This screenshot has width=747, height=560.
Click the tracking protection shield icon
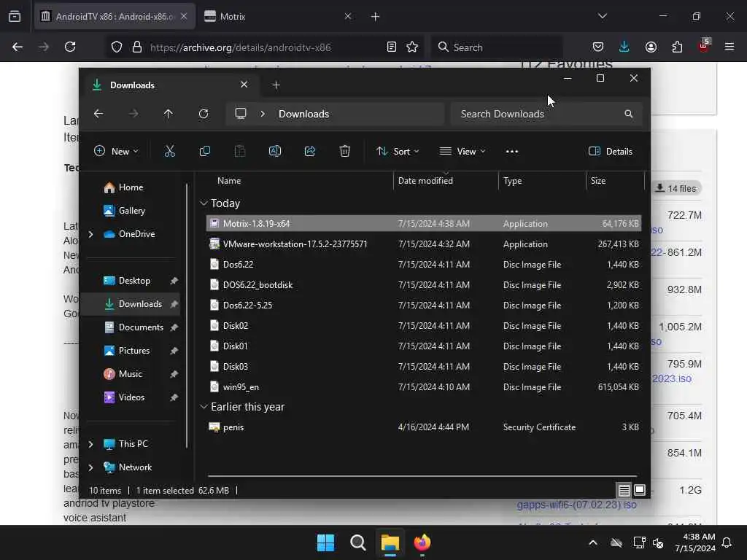117,47
